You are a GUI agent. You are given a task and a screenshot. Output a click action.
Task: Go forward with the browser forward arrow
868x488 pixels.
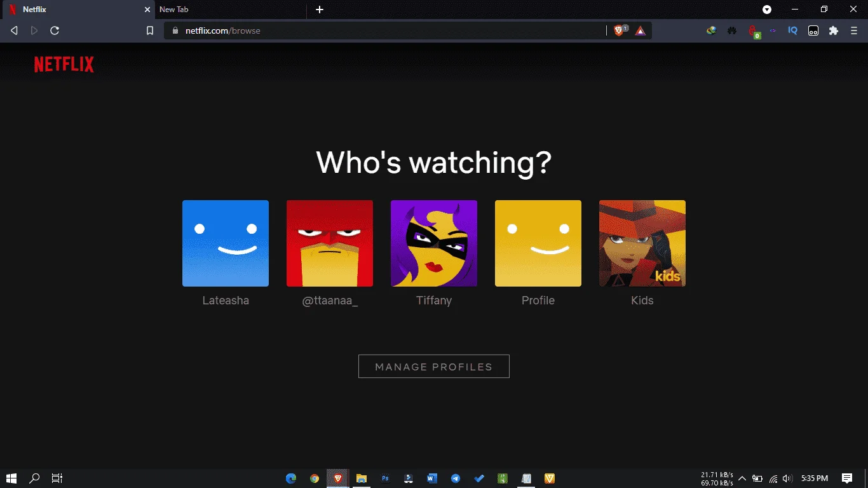(34, 30)
